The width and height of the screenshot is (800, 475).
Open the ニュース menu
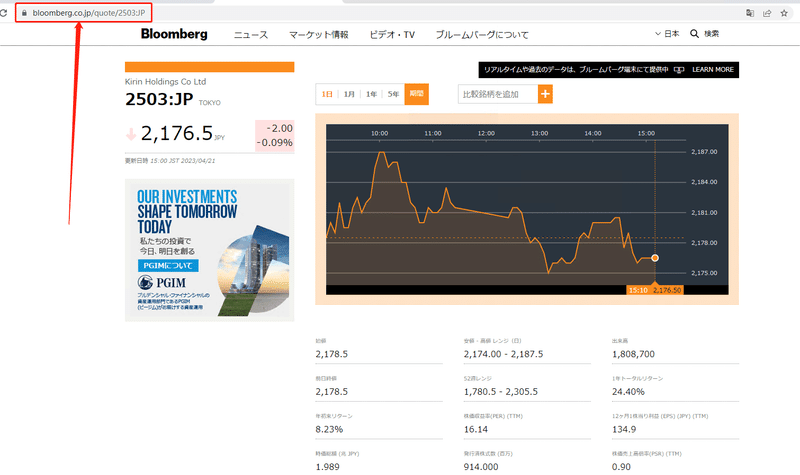point(251,35)
